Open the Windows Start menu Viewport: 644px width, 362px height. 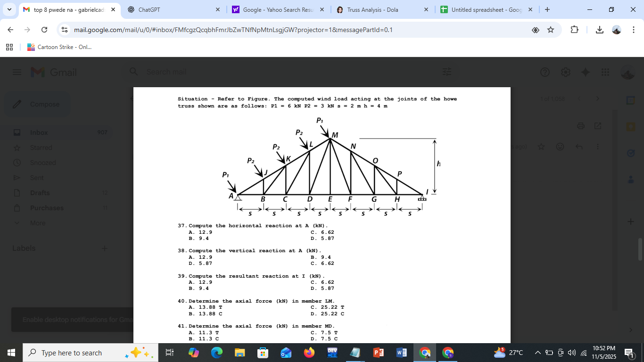point(11,353)
